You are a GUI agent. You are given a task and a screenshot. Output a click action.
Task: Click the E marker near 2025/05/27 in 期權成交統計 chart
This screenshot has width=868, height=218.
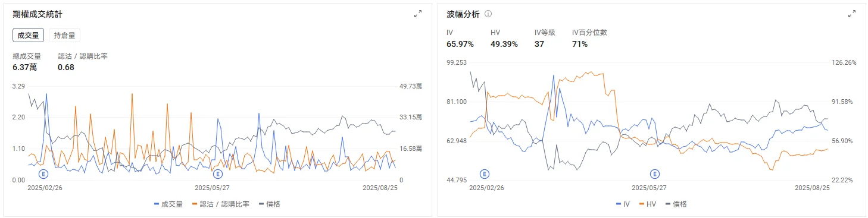pos(217,173)
